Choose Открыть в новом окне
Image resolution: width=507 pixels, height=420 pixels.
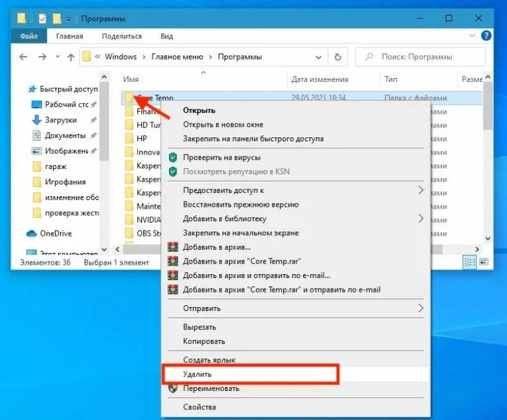(x=296, y=125)
